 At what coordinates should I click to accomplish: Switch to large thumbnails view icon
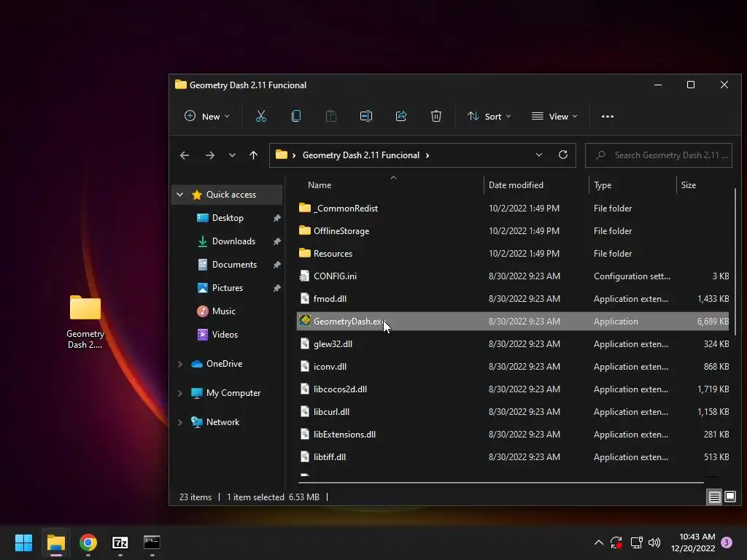point(729,497)
